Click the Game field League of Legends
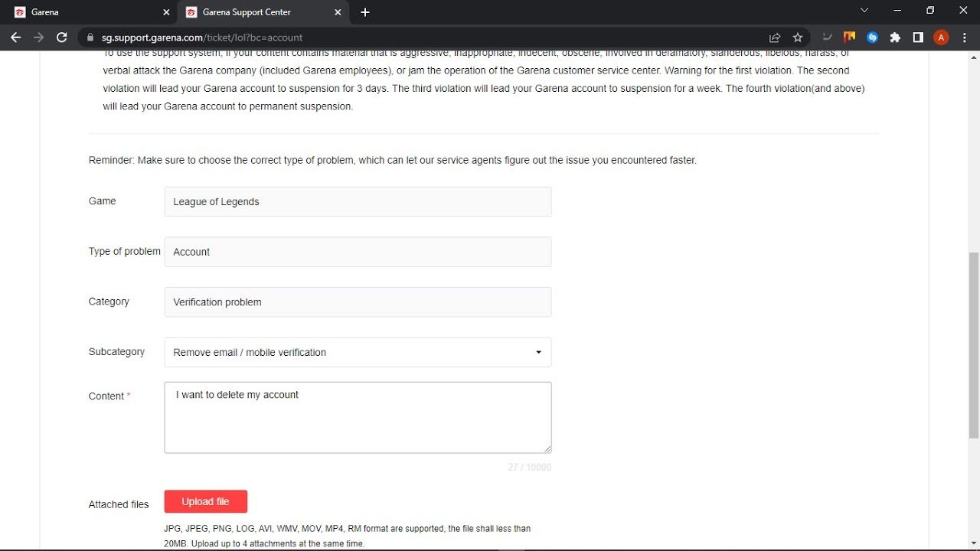This screenshot has height=551, width=980. (x=358, y=202)
